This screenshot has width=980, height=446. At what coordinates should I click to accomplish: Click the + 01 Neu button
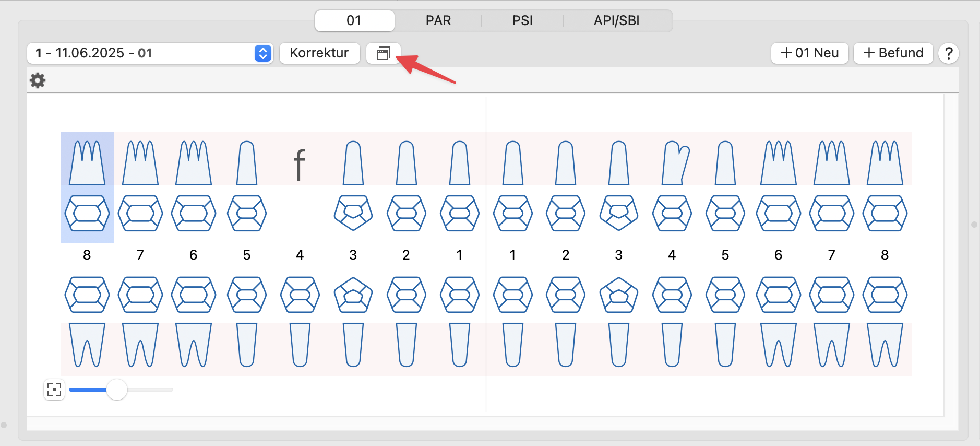tap(810, 53)
